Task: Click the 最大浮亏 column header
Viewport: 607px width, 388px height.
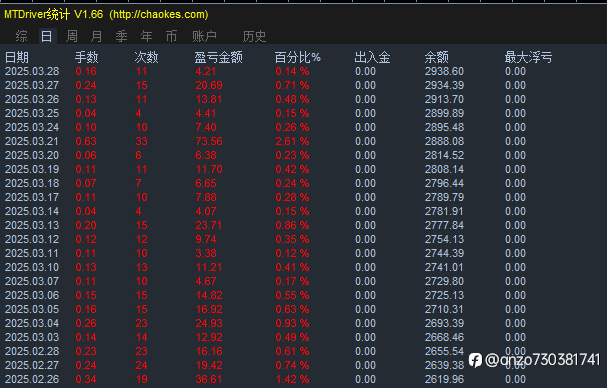Action: pos(528,57)
